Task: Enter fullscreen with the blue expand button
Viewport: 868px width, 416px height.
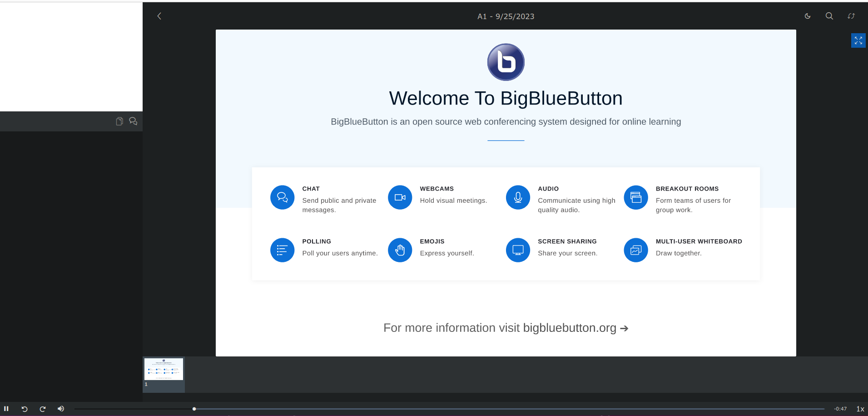Action: (x=858, y=40)
